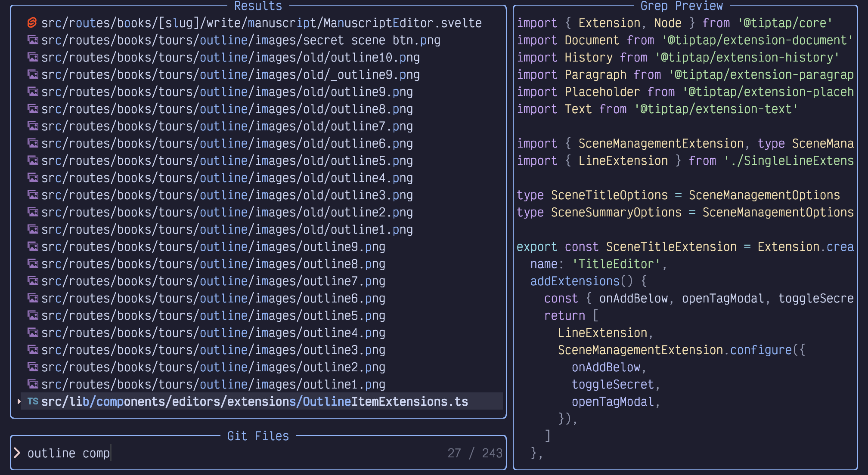Select the images/outline9.png file path
Image resolution: width=868 pixels, height=475 pixels.
click(213, 247)
